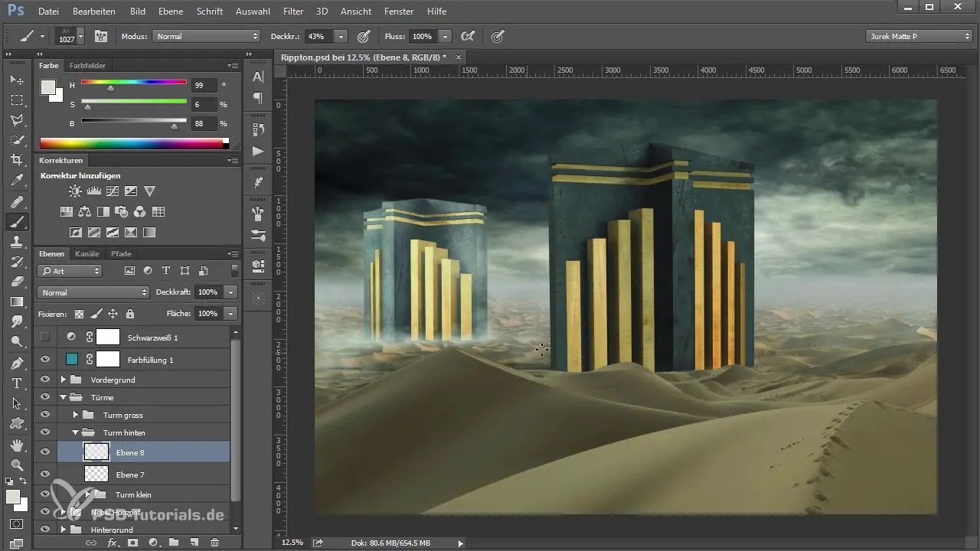Open the Datei menu

point(48,11)
